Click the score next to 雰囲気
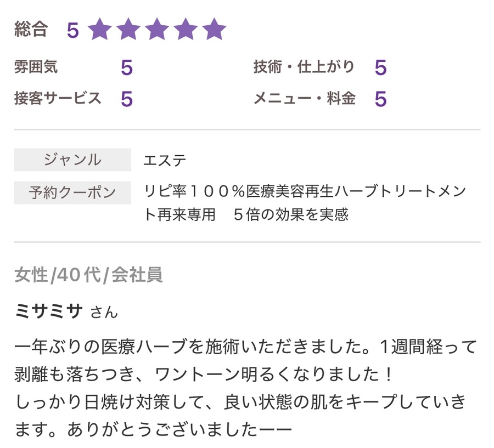Viewport: 494px width, 448px height. [x=127, y=69]
